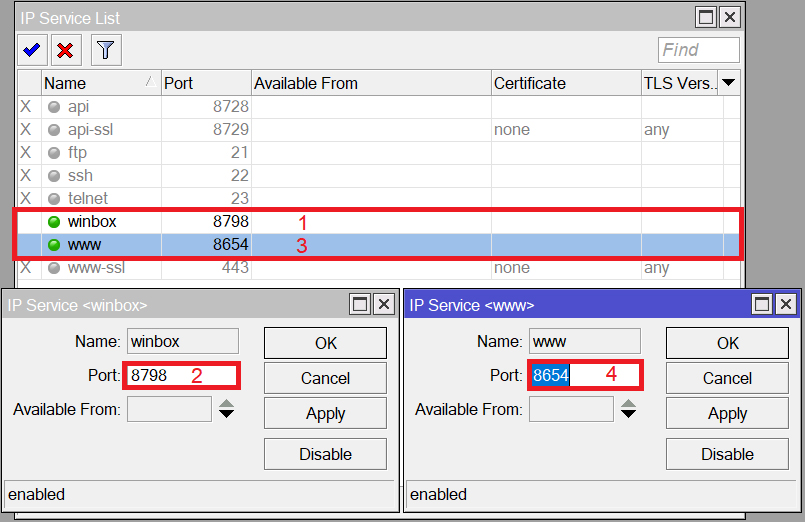Click grey status dot of ssh
Viewport: 805px width, 522px height.
[x=54, y=176]
